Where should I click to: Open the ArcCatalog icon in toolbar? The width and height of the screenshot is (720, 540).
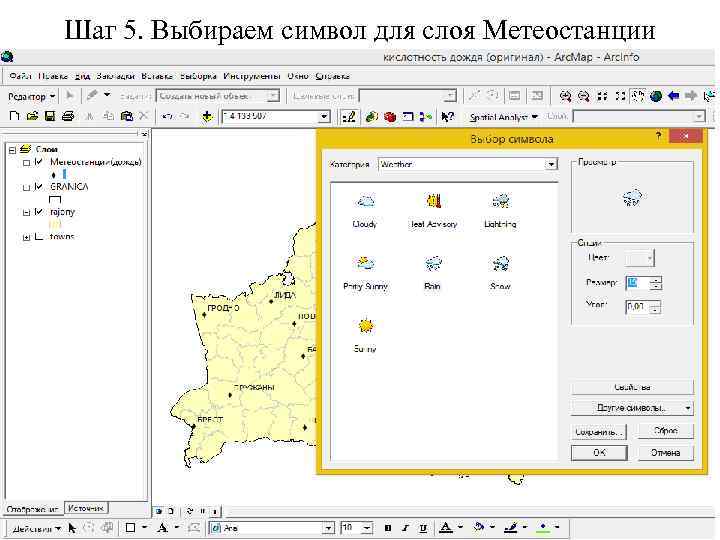(x=371, y=117)
